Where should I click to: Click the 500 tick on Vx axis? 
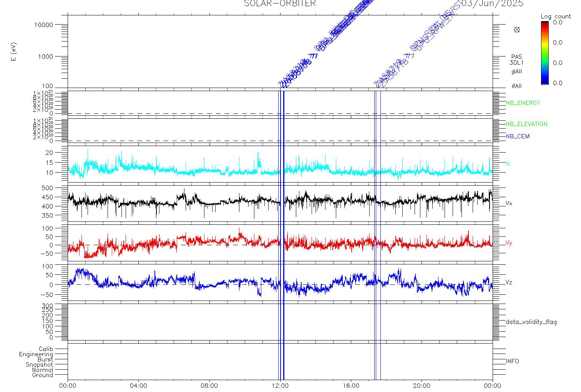click(x=48, y=188)
